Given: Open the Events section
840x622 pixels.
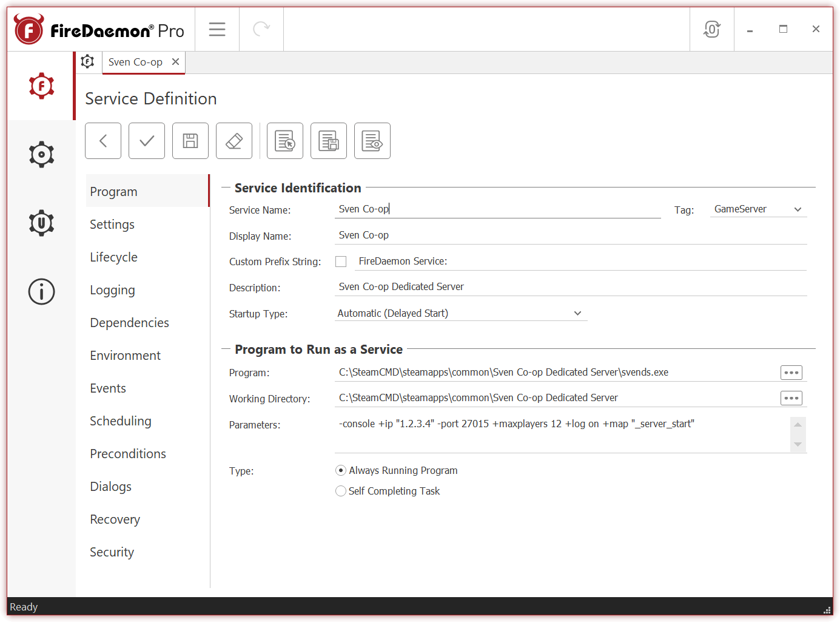Looking at the screenshot, I should (x=147, y=388).
